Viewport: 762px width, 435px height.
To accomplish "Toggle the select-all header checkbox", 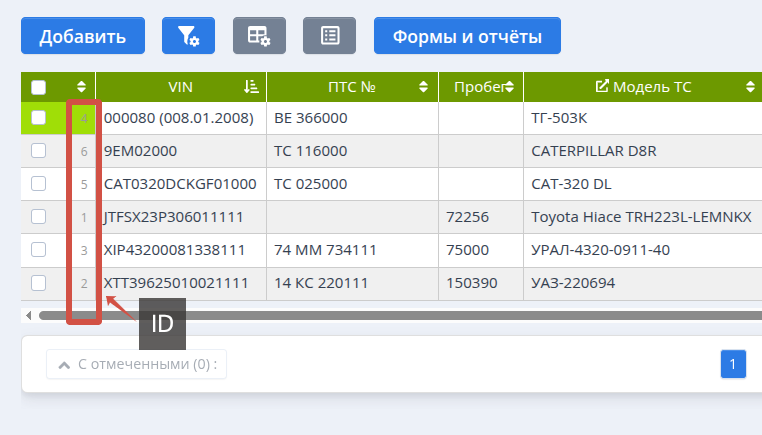I will (38, 87).
